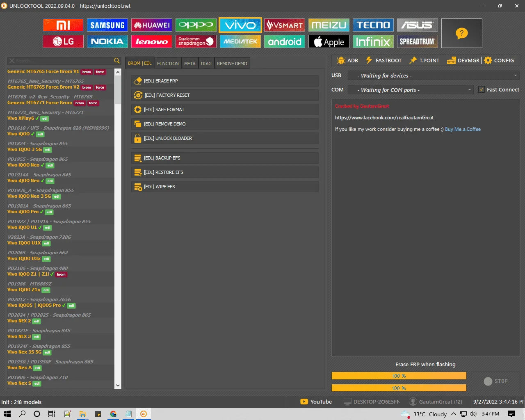Image resolution: width=525 pixels, height=420 pixels.
Task: Select the LG brand logo
Action: (63, 41)
